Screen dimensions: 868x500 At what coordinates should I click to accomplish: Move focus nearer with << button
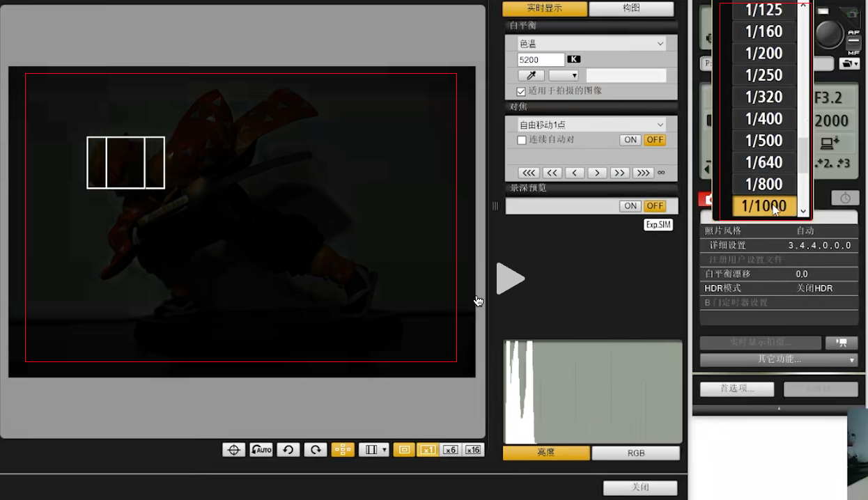pos(552,173)
